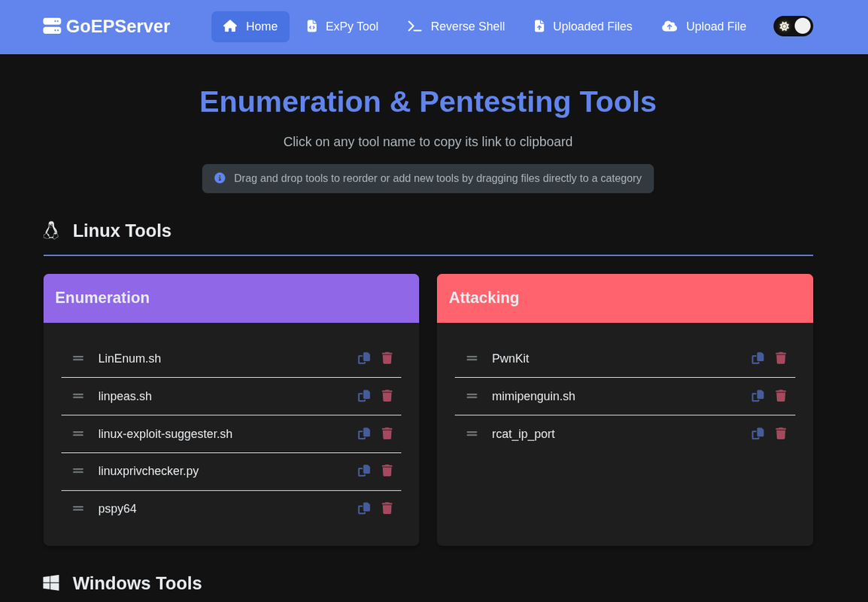Click the GoEPServer logo icon
This screenshot has height=602, width=868.
coord(52,26)
